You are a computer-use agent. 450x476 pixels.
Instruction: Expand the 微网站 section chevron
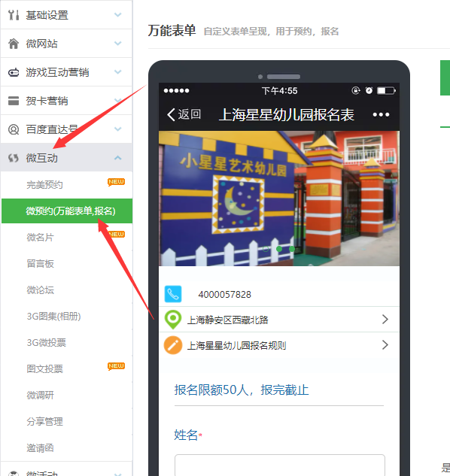click(x=117, y=43)
